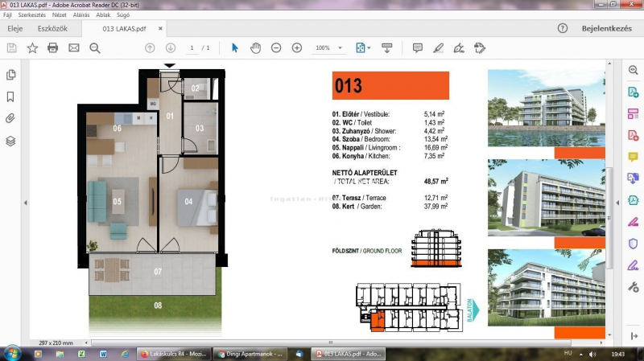Viewport: 644px width, 361px height.
Task: Open the layers panel in left sidebar
Action: pyautogui.click(x=10, y=141)
